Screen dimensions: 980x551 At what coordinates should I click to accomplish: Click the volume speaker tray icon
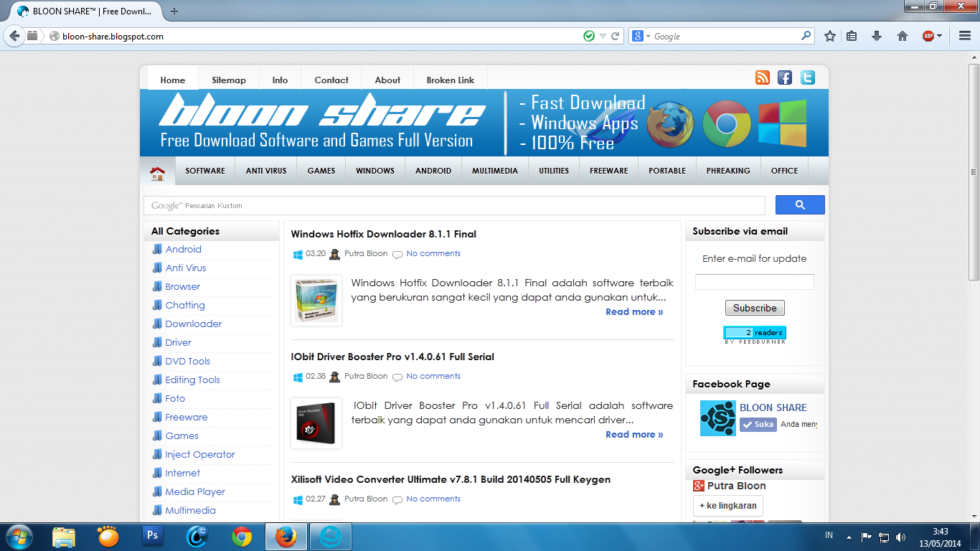click(900, 537)
